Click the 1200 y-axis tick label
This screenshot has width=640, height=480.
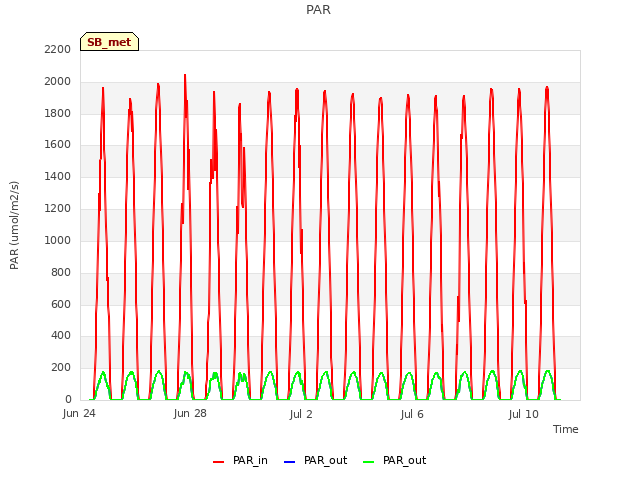pos(58,209)
